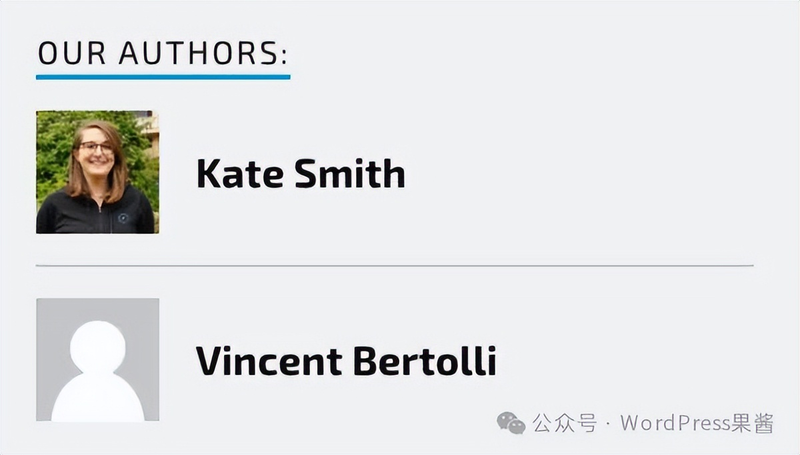
Task: Click the "公众号" watermark text
Action: (564, 423)
